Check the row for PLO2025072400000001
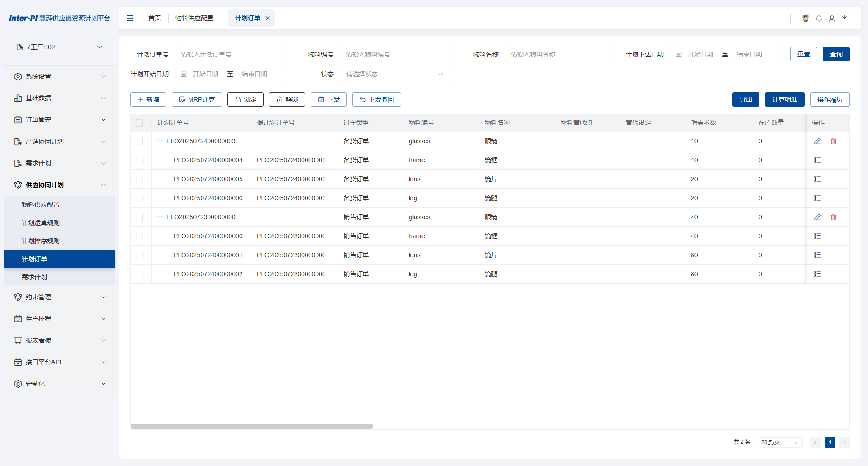 pos(139,255)
